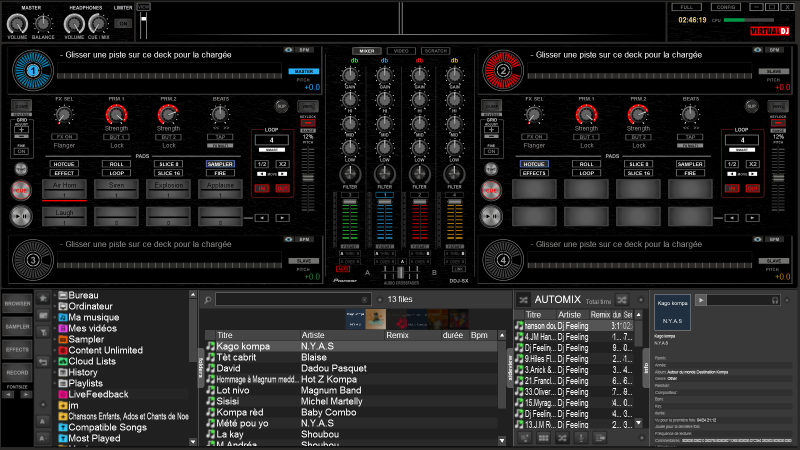Click the deck 2 red jog wheel
The width and height of the screenshot is (800, 450).
tap(503, 70)
